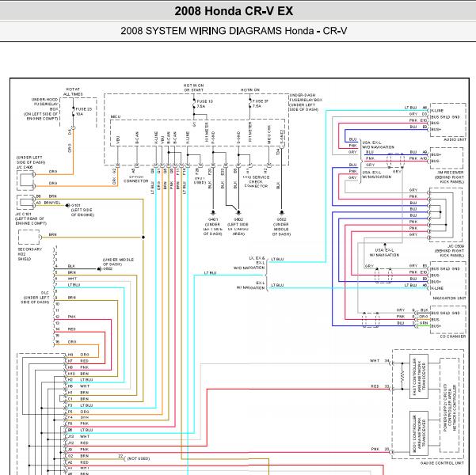Select the 'WHT 34' gauge unit terminal
This screenshot has width=476, height=475.
[379, 360]
